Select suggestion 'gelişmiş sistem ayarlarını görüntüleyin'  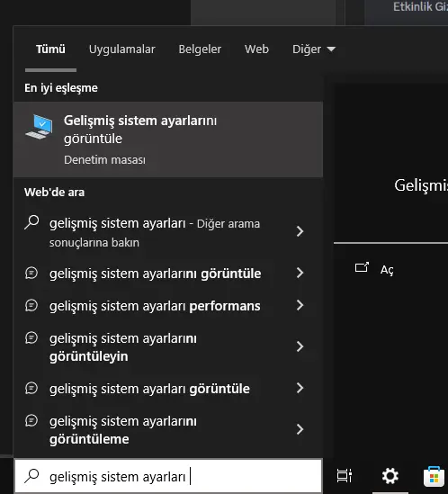tap(168, 346)
